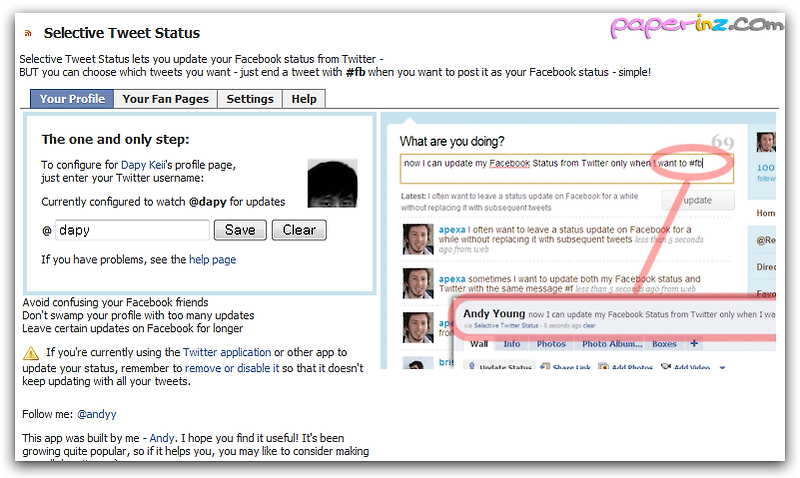Screen dimensions: 800x478
Task: Open the Dapy Keii profile link
Action: click(143, 165)
